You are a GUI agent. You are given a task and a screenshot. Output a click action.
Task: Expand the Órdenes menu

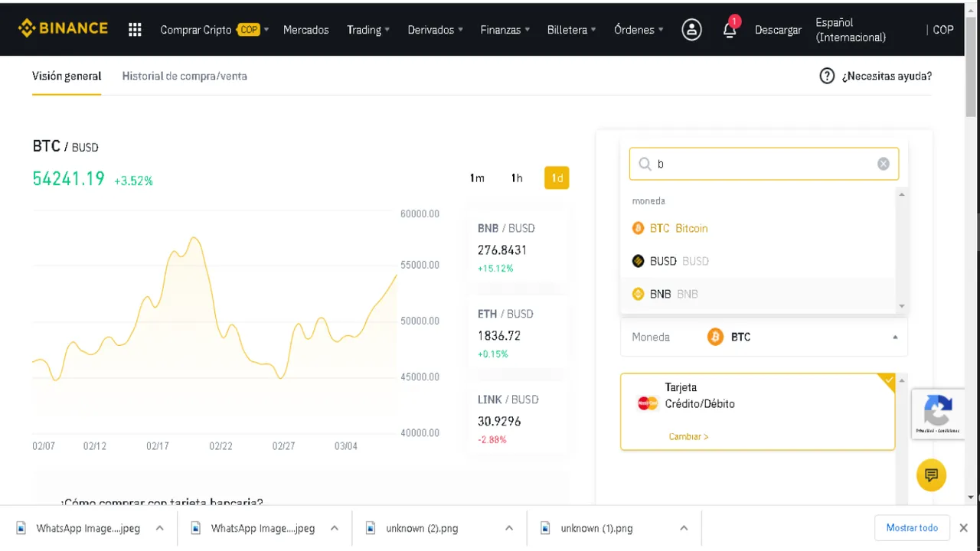639,30
